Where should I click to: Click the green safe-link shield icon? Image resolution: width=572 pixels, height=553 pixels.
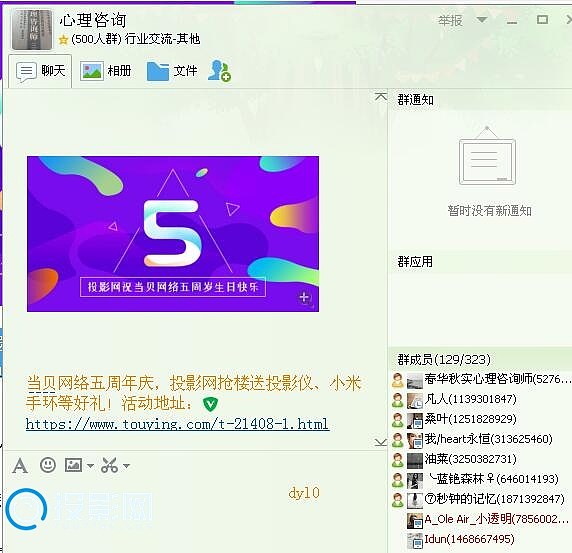(210, 404)
